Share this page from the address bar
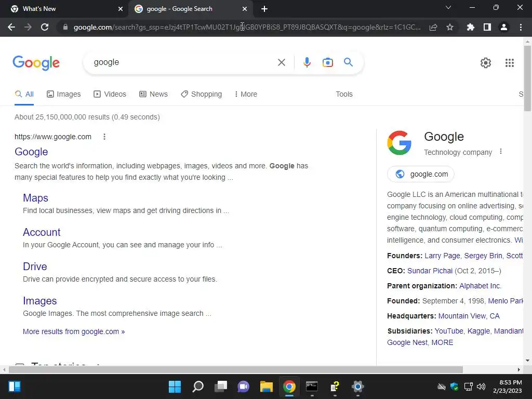This screenshot has width=532, height=399. 433,27
